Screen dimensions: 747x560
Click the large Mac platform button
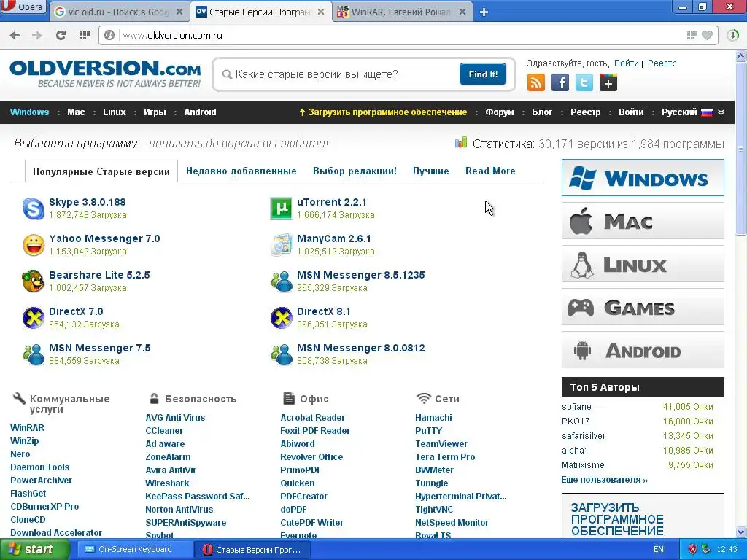point(643,220)
